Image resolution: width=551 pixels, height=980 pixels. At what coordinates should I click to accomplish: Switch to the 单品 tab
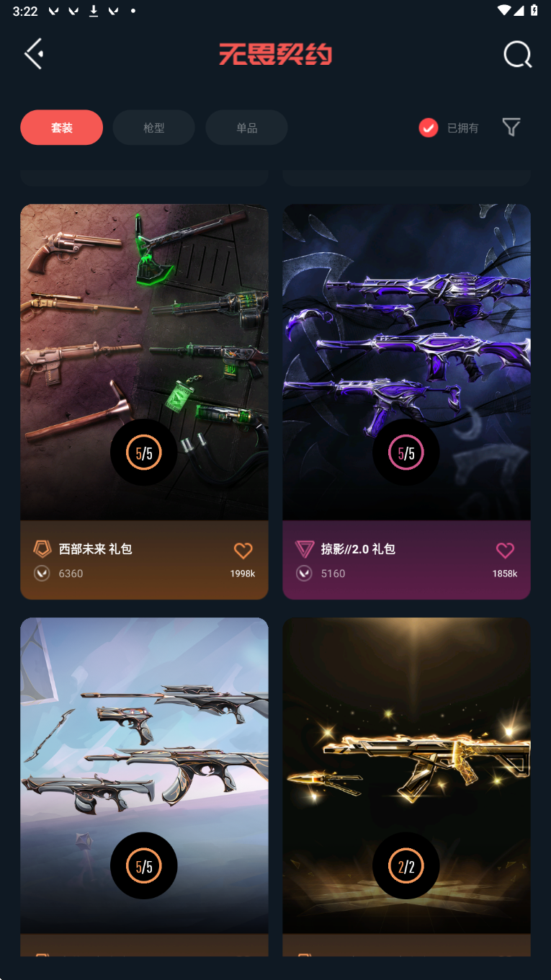pos(247,128)
